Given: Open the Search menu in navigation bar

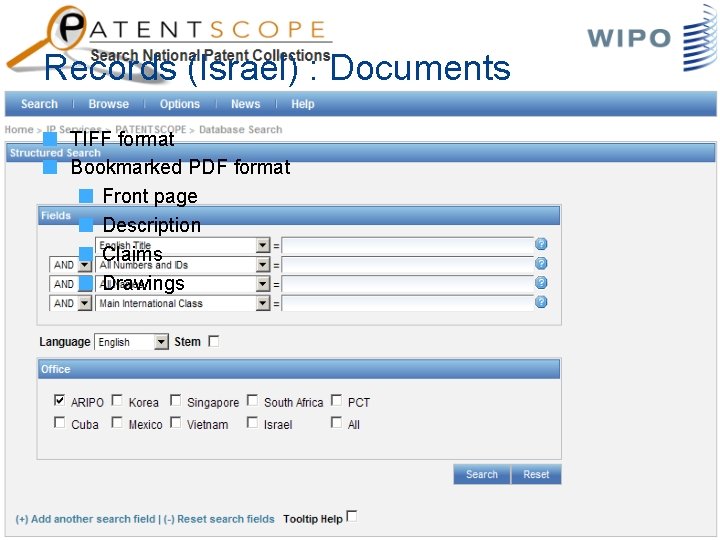Looking at the screenshot, I should tap(39, 104).
